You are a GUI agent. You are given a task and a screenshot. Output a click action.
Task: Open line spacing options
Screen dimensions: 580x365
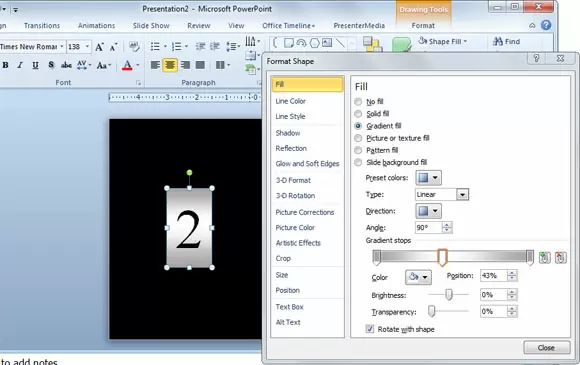[233, 47]
